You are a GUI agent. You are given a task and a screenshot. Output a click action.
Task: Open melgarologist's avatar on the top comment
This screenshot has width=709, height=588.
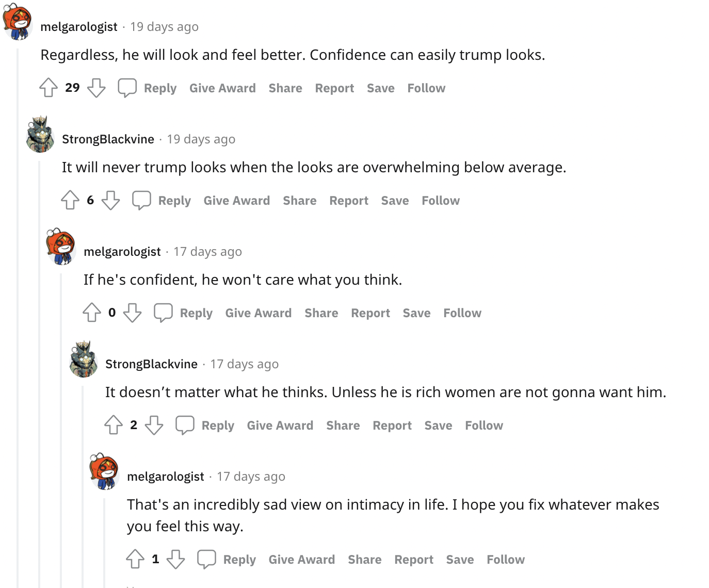(18, 22)
